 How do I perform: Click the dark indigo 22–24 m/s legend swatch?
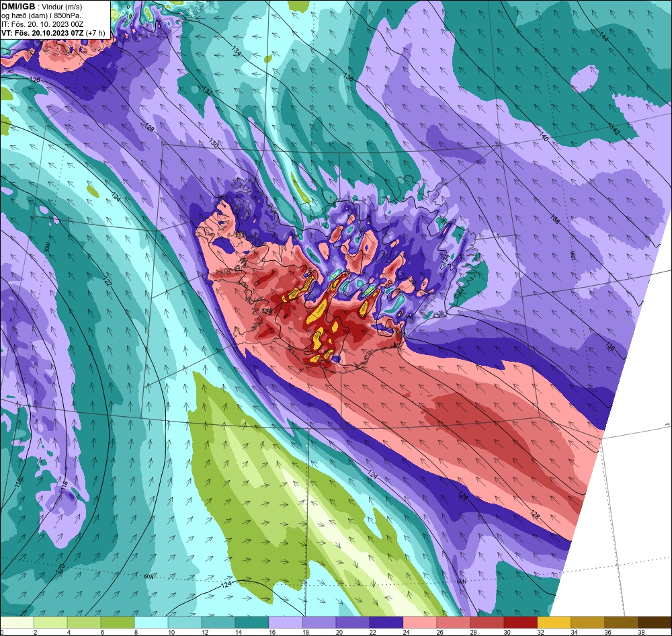point(386,623)
